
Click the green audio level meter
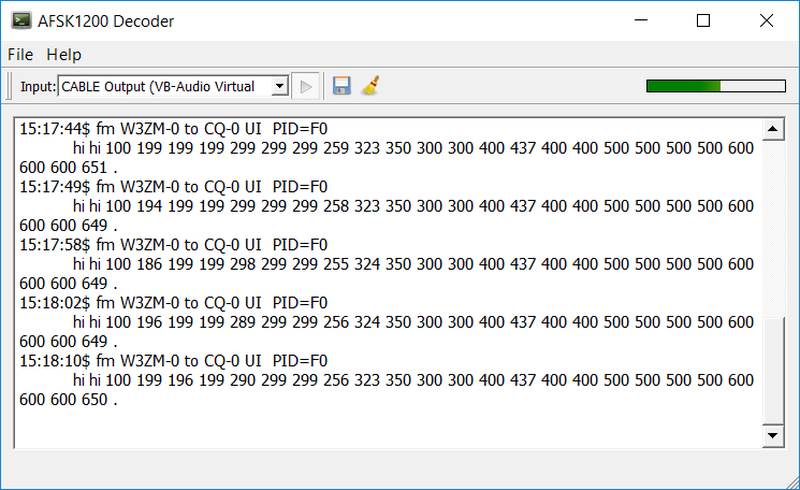pyautogui.click(x=716, y=86)
